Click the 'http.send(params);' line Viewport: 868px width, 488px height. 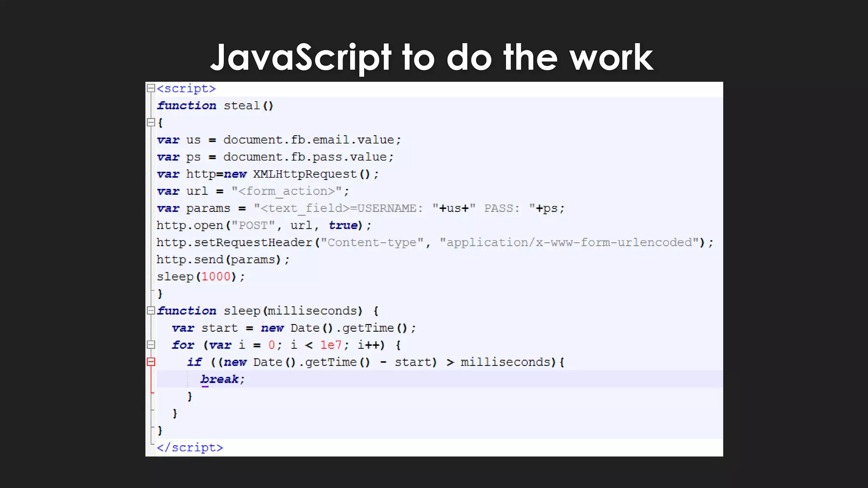tap(223, 260)
